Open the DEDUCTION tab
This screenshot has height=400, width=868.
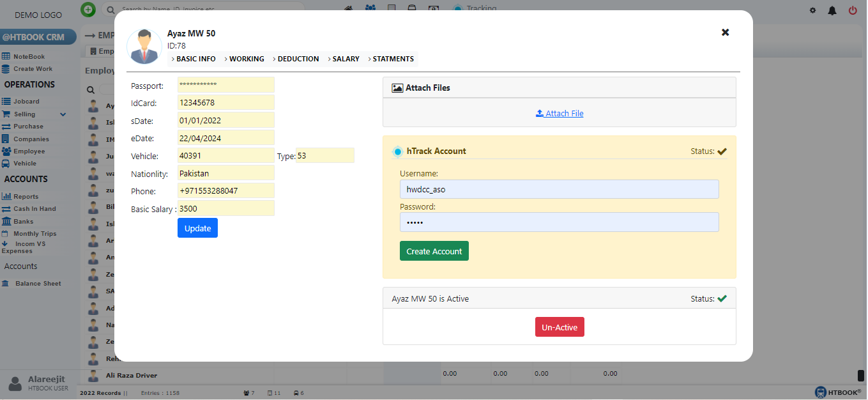click(298, 59)
